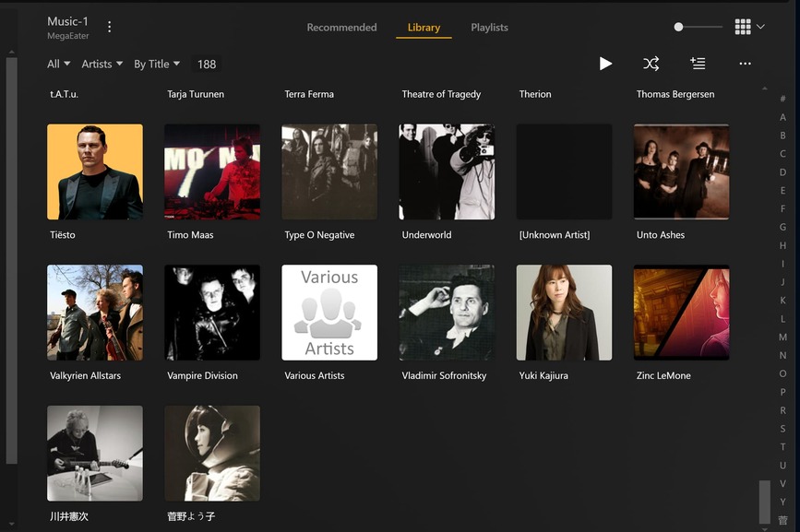The image size is (800, 532).
Task: Open the blank Unknown Artist tile
Action: click(564, 171)
